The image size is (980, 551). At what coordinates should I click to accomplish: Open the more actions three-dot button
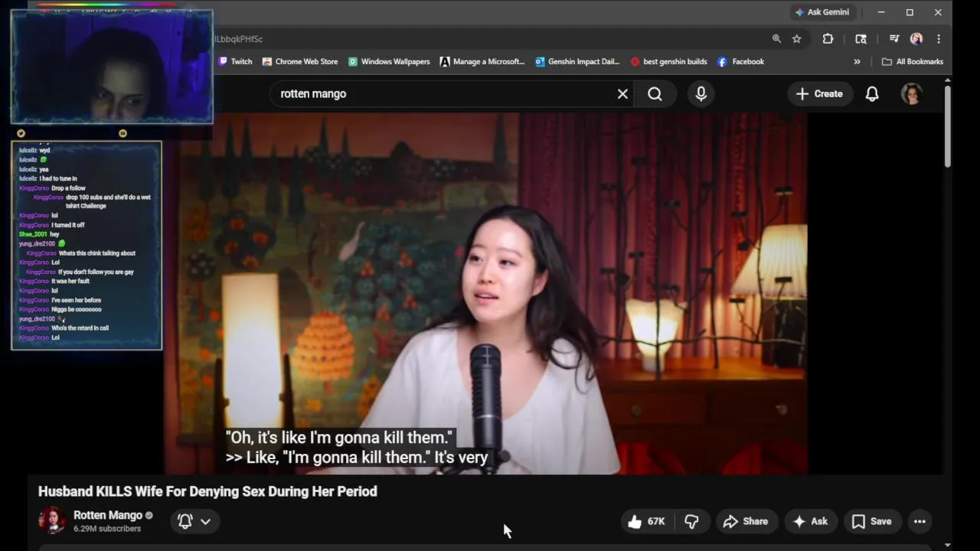point(920,521)
